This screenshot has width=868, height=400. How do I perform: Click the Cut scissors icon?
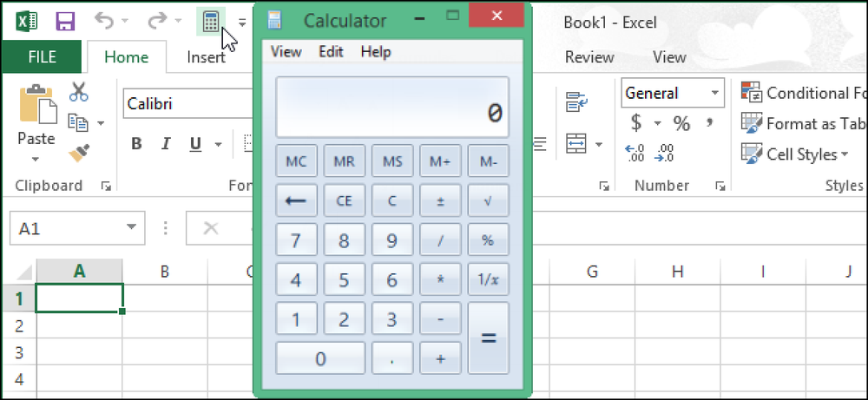[x=79, y=92]
